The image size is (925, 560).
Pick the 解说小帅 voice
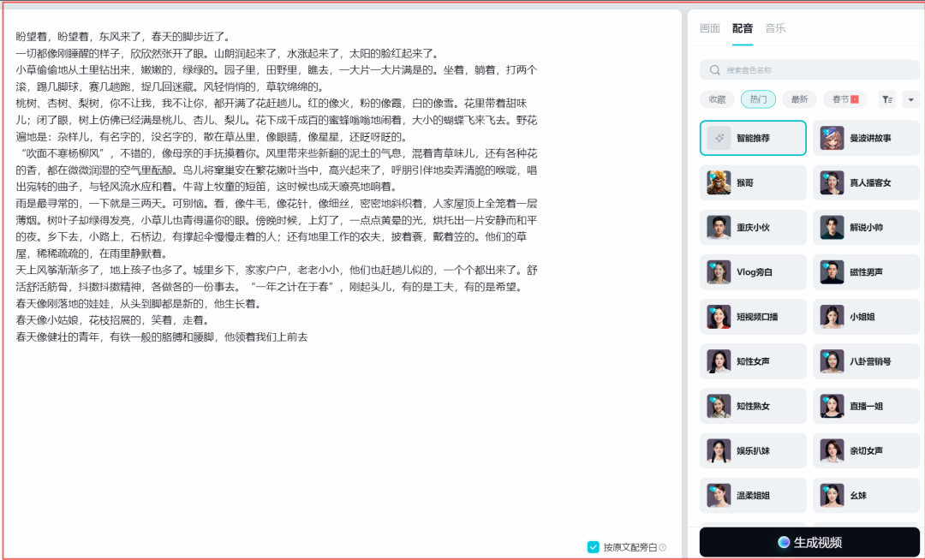(866, 228)
